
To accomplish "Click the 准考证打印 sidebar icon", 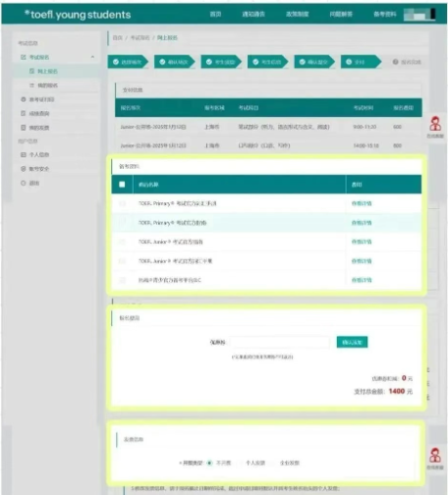I will pos(24,99).
